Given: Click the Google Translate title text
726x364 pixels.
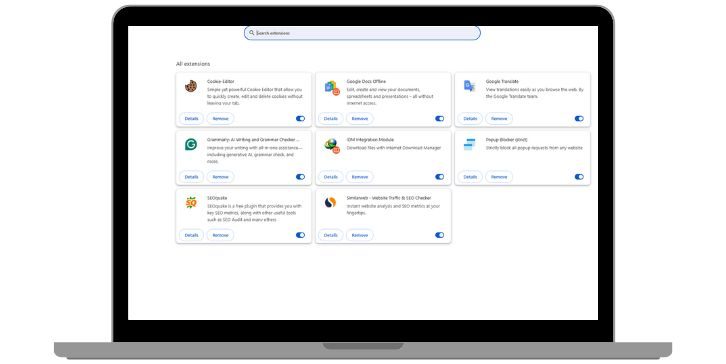Looking at the screenshot, I should coord(502,82).
